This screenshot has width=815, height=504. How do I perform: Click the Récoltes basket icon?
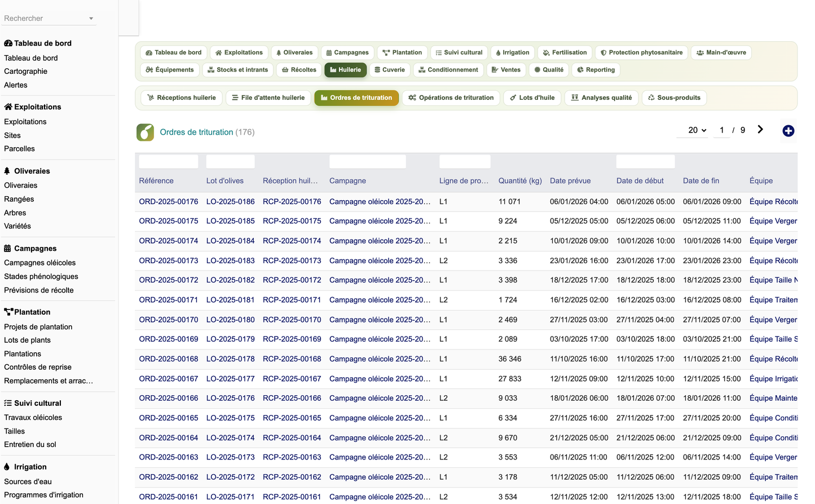[x=285, y=70]
